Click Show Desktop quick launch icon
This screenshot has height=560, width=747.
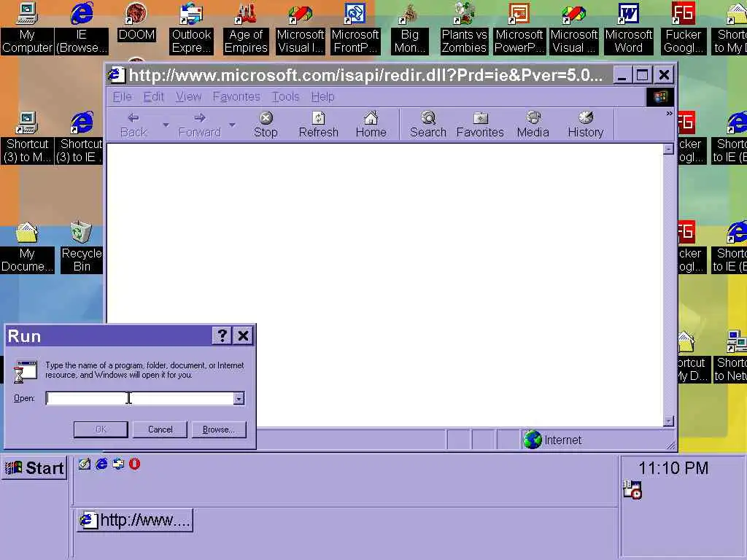click(85, 464)
